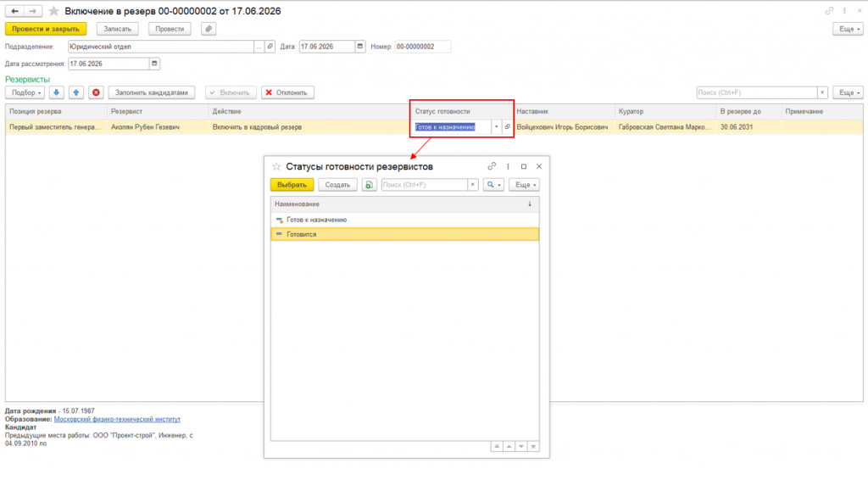Open calendar for Дата field
Viewport: 868px width, 480px height.
[x=359, y=47]
